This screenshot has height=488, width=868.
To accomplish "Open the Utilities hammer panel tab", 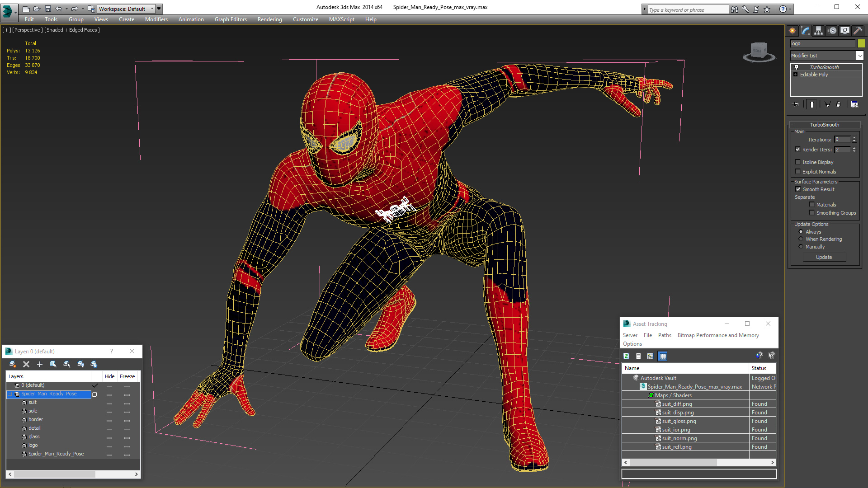I will pyautogui.click(x=858, y=31).
